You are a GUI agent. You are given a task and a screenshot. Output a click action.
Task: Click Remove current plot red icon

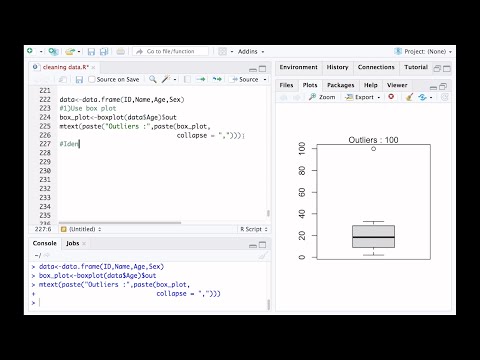pyautogui.click(x=391, y=97)
